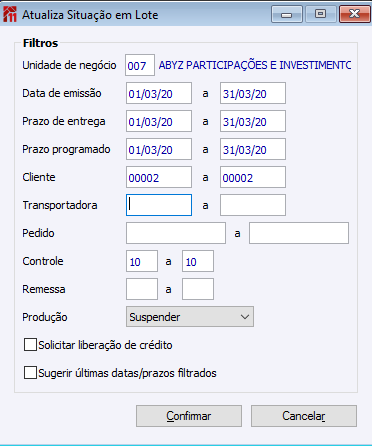Click the Controle starting field with 10
Image resolution: width=372 pixels, height=446 pixels.
tap(142, 261)
